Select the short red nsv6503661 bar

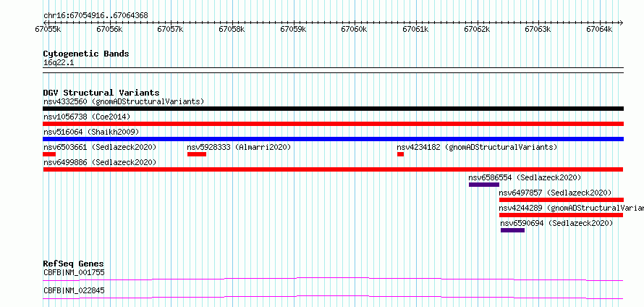pyautogui.click(x=49, y=154)
